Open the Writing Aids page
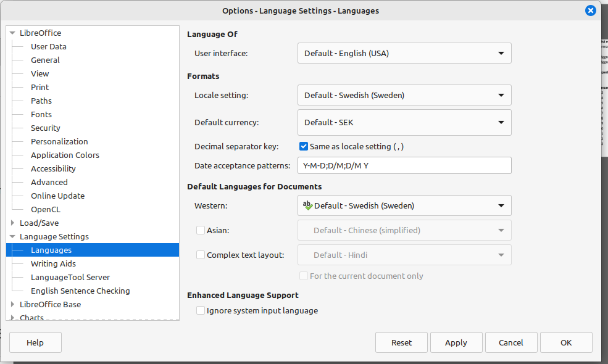Screen dimensions: 608x364 point(54,263)
